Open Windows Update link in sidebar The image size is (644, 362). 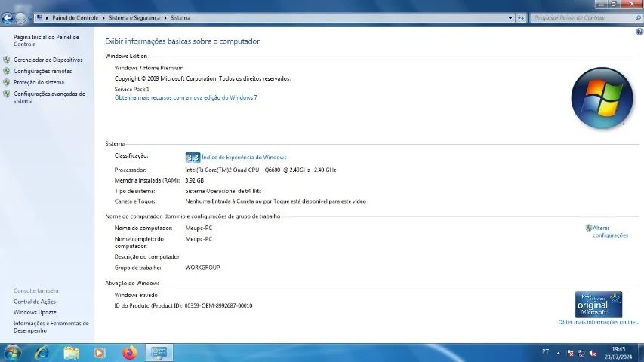tap(35, 312)
